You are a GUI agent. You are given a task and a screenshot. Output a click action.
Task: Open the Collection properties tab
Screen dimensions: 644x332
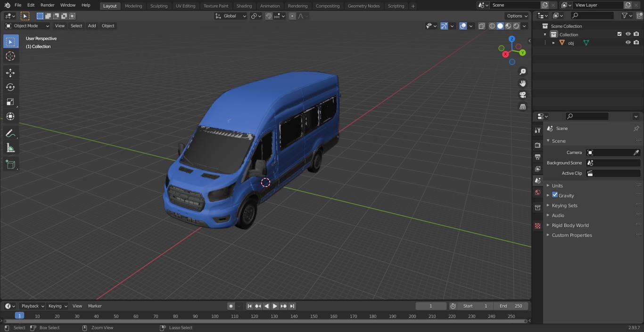[x=537, y=207]
